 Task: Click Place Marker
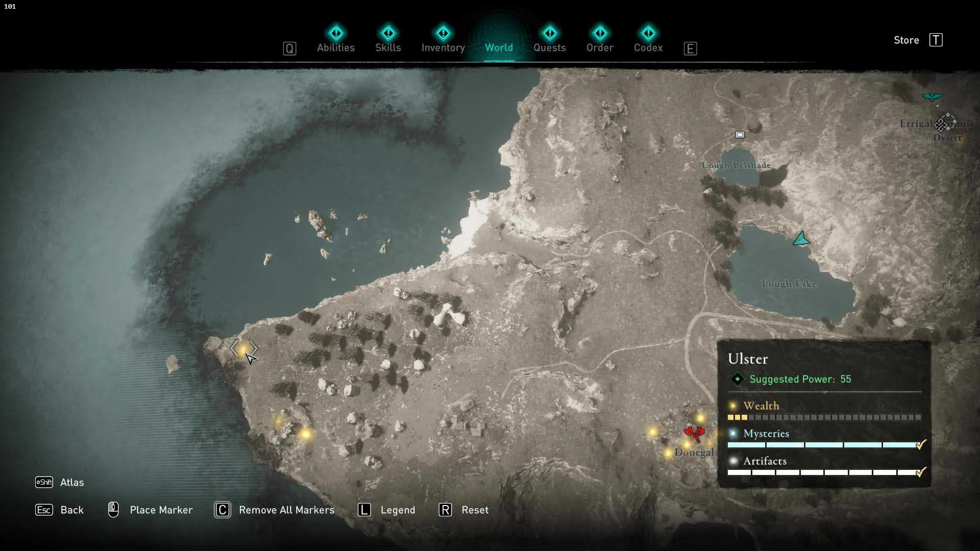151,510
